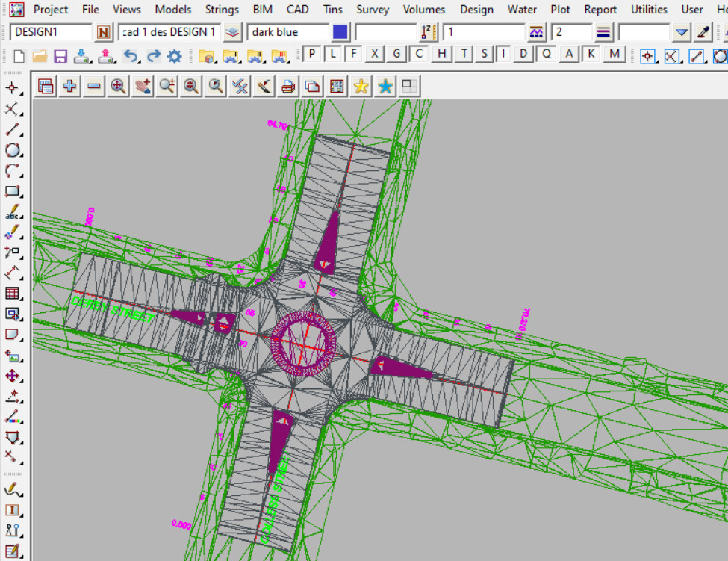This screenshot has height=561, width=728.
Task: Open the line weight selector icon
Action: tap(604, 32)
